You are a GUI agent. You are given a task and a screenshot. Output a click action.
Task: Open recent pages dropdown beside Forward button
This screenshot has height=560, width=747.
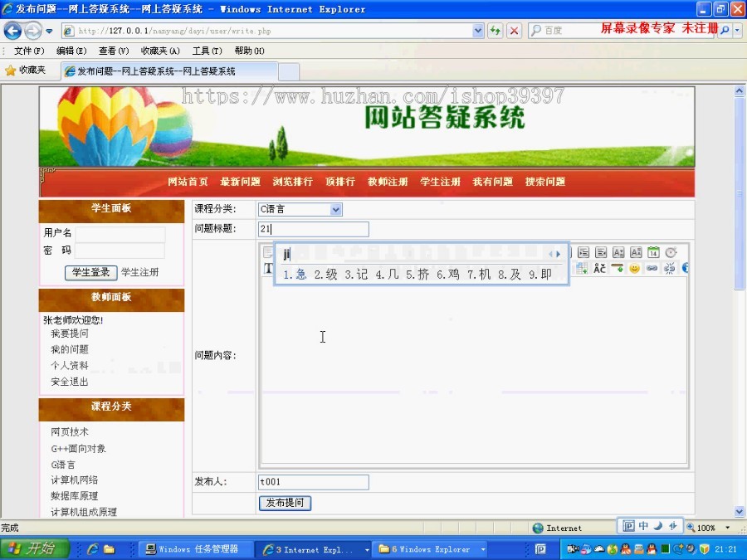coord(49,32)
